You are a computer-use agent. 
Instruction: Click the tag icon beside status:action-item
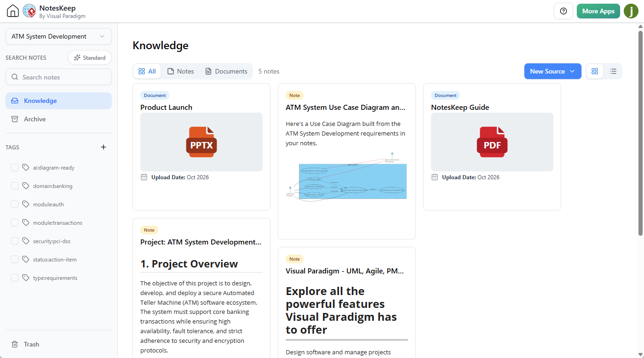[26, 259]
